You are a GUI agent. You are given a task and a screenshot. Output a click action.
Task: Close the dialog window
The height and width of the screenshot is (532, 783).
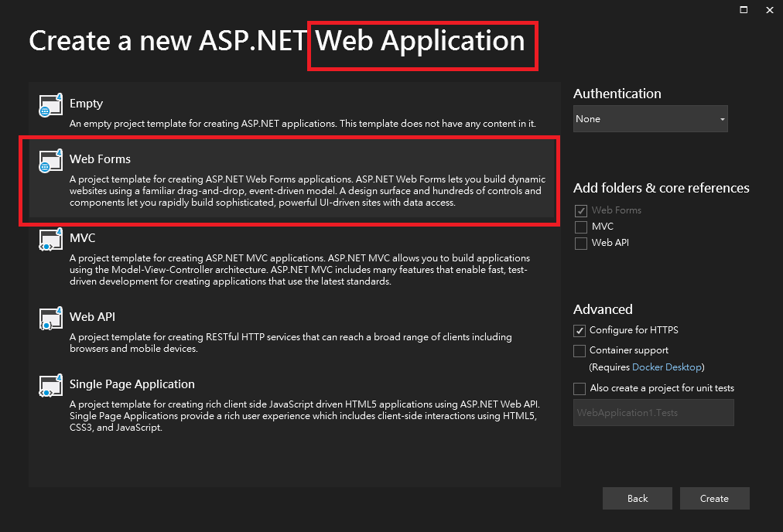coord(770,9)
